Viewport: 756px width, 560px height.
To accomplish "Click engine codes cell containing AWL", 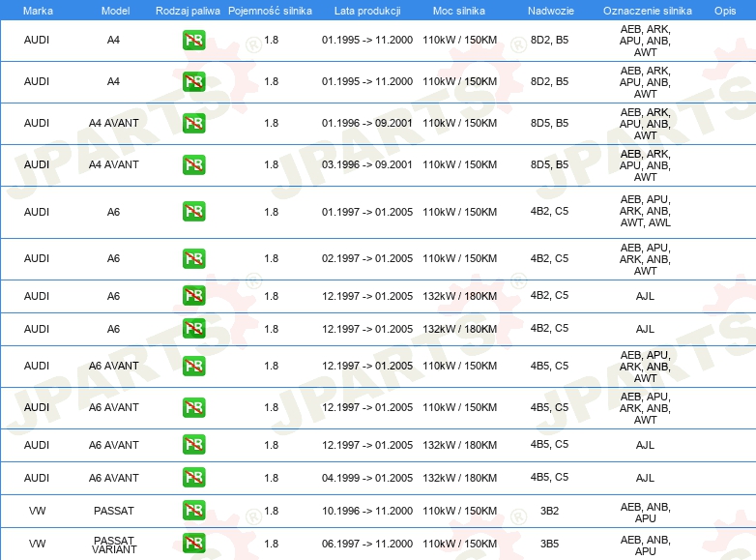I will [x=645, y=211].
